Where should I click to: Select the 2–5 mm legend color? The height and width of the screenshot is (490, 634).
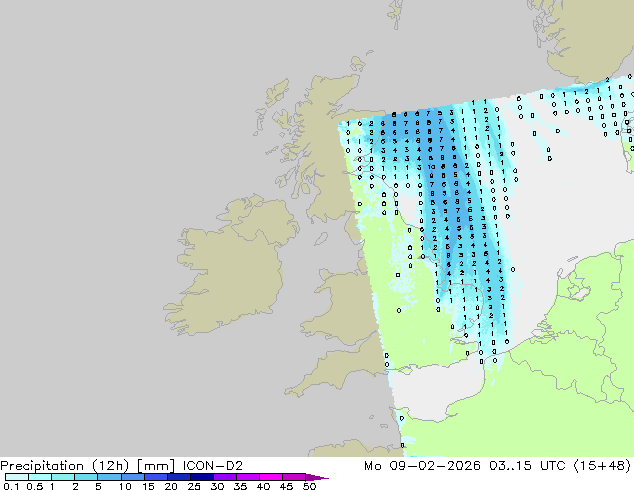click(86, 477)
